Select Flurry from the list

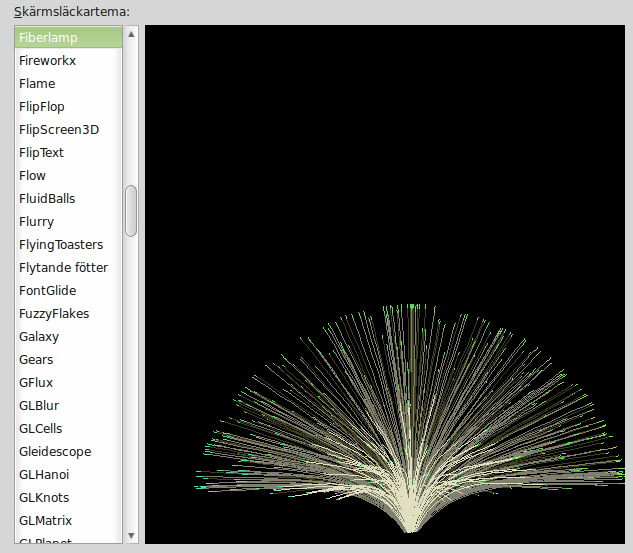(68, 222)
